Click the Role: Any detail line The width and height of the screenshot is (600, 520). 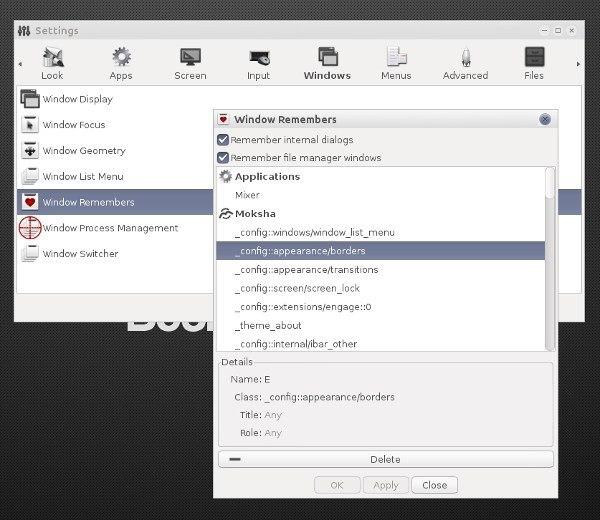261,433
